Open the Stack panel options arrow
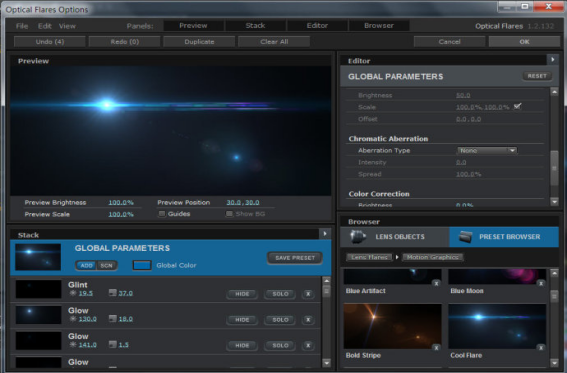This screenshot has width=567, height=373. coord(325,233)
